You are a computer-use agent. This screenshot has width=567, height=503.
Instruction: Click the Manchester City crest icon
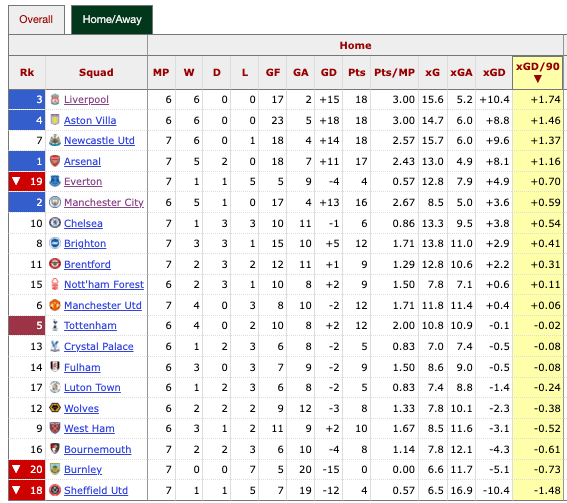click(55, 202)
